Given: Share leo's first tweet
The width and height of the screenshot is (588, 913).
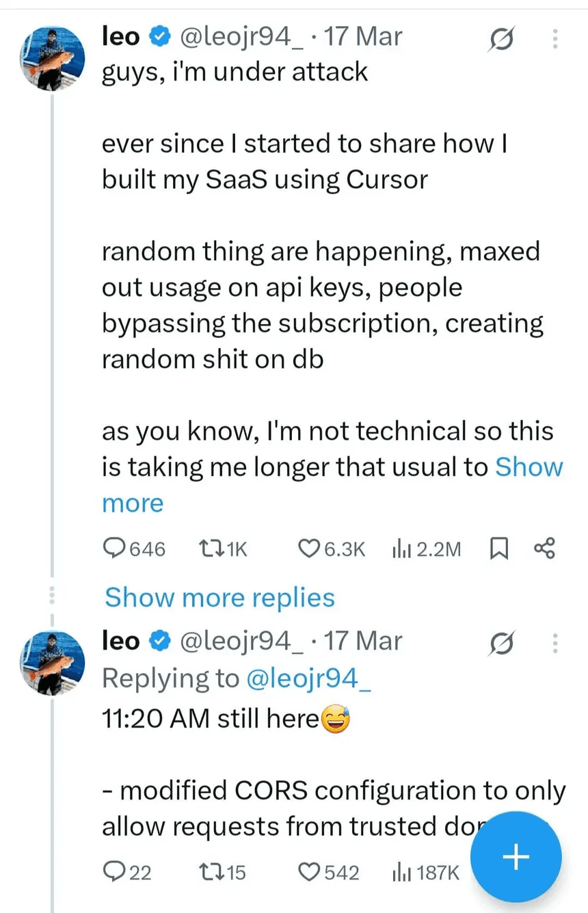Looking at the screenshot, I should (544, 547).
